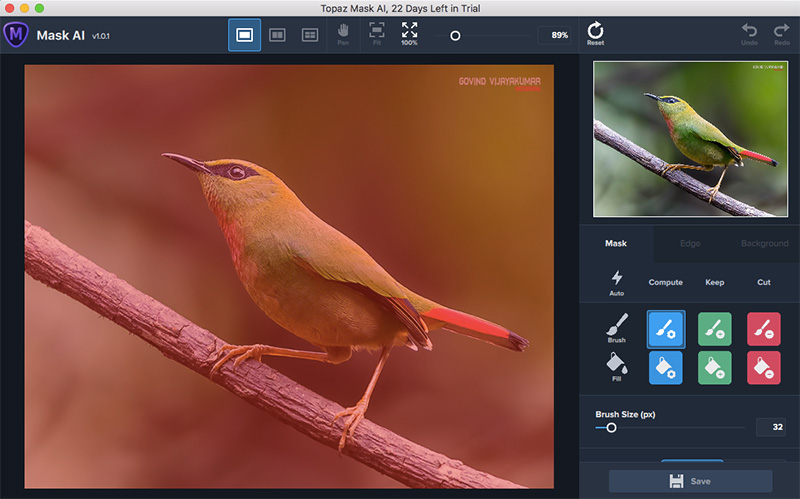Adjust the Brush Size slider handle

(611, 428)
